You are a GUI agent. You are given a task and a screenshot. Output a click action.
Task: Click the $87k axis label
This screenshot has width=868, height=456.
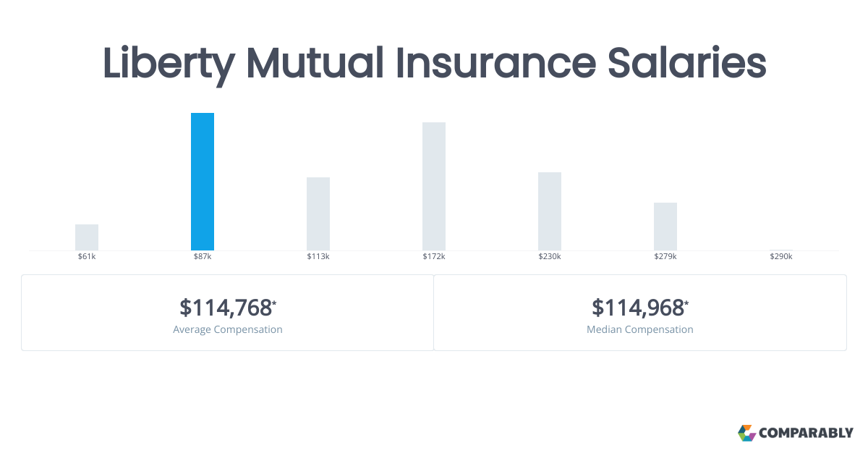tap(203, 257)
